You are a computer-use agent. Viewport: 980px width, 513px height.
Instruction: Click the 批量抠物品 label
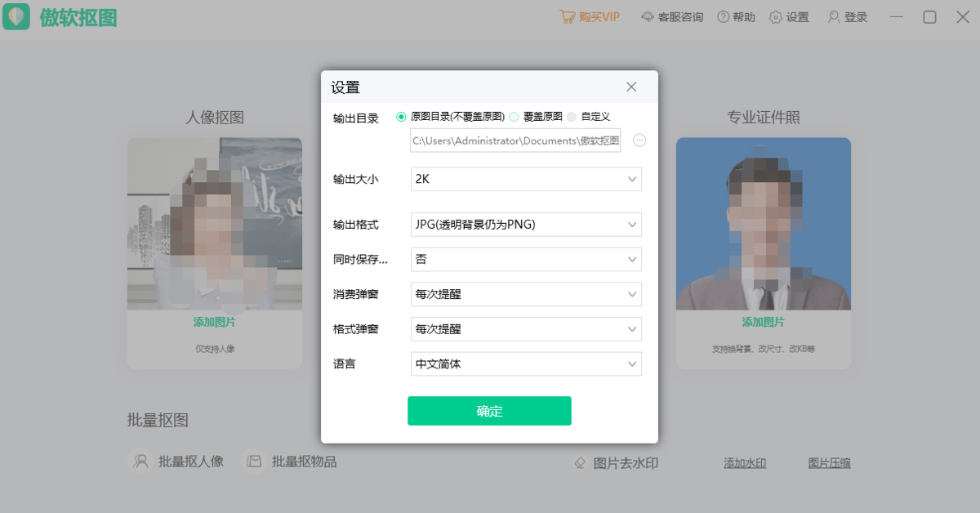[304, 462]
